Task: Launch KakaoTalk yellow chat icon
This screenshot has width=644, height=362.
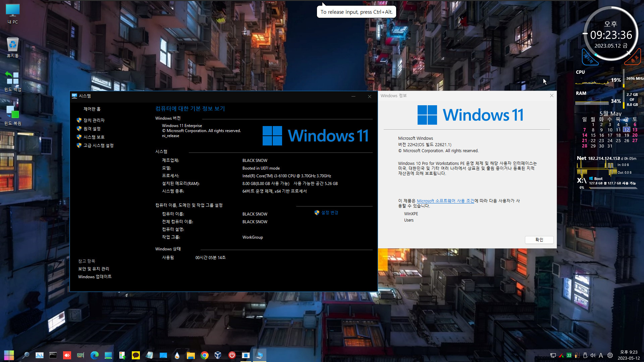Action: pyautogui.click(x=136, y=355)
